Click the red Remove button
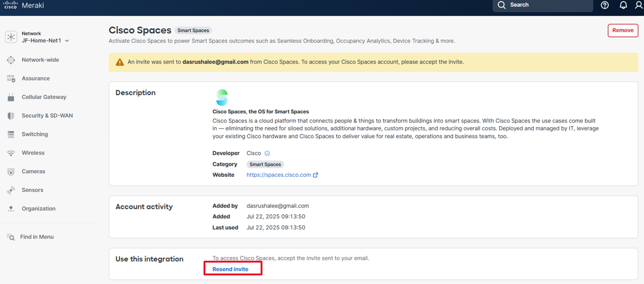Viewport: 644px width, 284px height. point(622,30)
